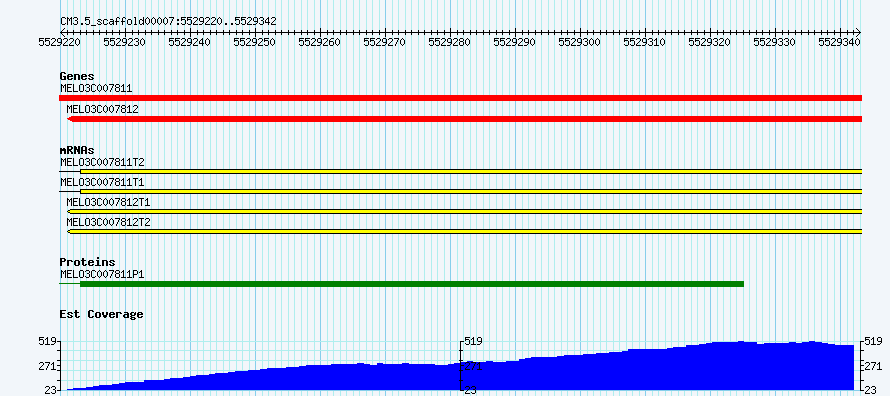This screenshot has height=396, width=890.
Task: Click the MELO3C007811 red gene bar
Action: point(460,98)
